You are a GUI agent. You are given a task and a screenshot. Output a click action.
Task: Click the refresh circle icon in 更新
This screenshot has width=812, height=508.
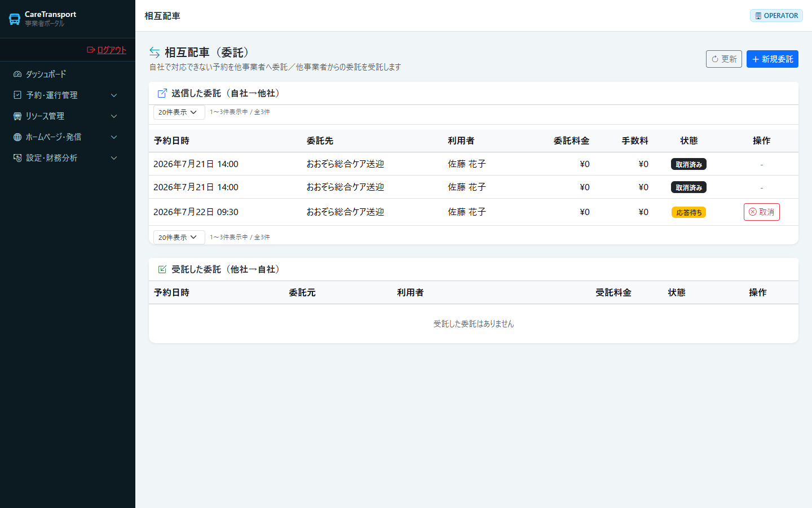coord(715,59)
